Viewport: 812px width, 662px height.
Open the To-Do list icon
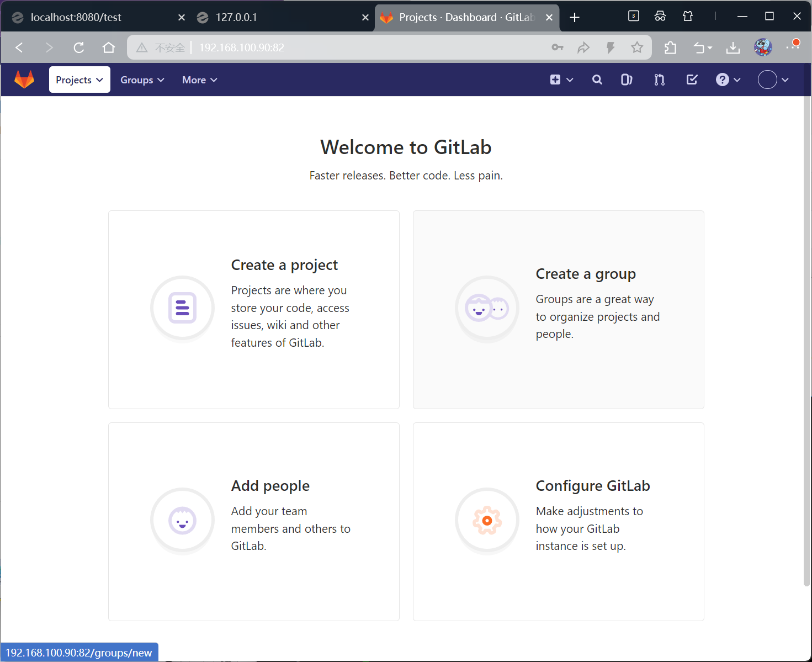click(x=692, y=80)
